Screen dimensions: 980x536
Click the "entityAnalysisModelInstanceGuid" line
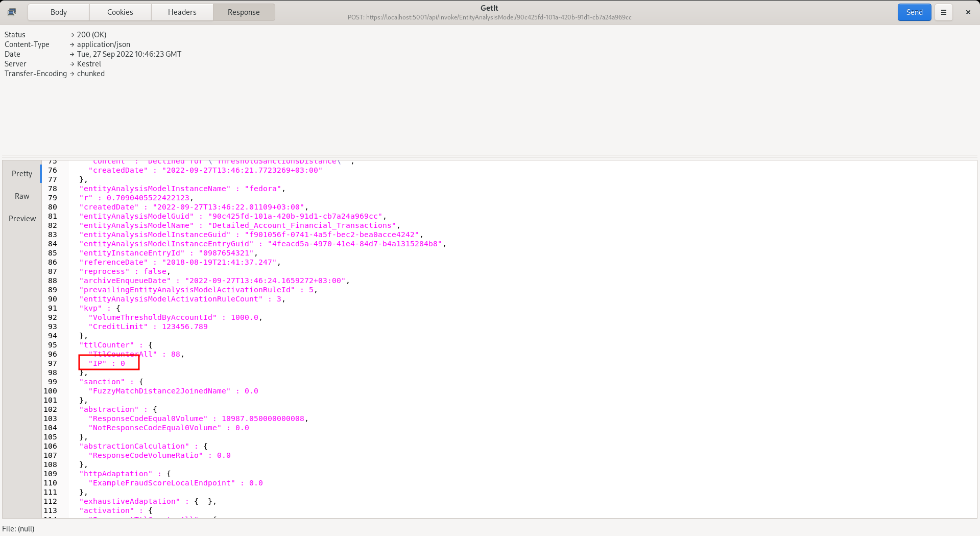click(251, 235)
